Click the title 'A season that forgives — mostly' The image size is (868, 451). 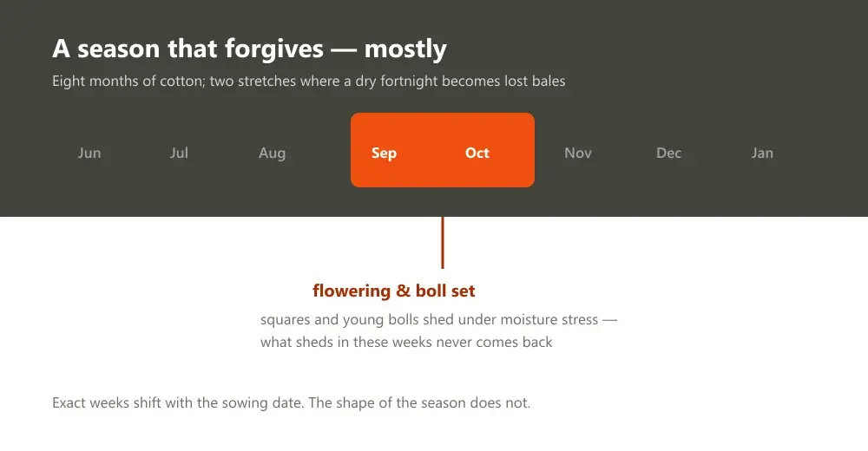click(x=249, y=49)
